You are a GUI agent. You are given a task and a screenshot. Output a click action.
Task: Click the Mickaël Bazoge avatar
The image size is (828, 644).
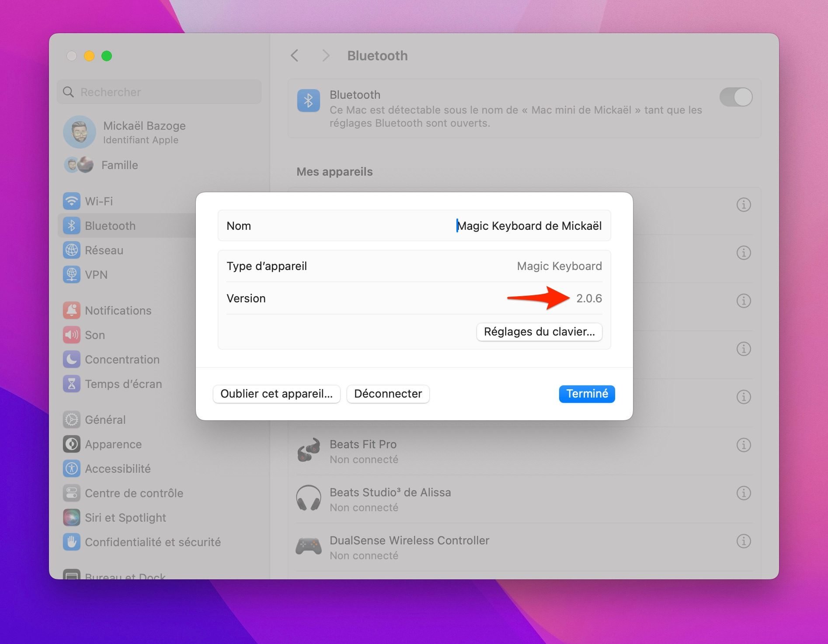click(79, 132)
